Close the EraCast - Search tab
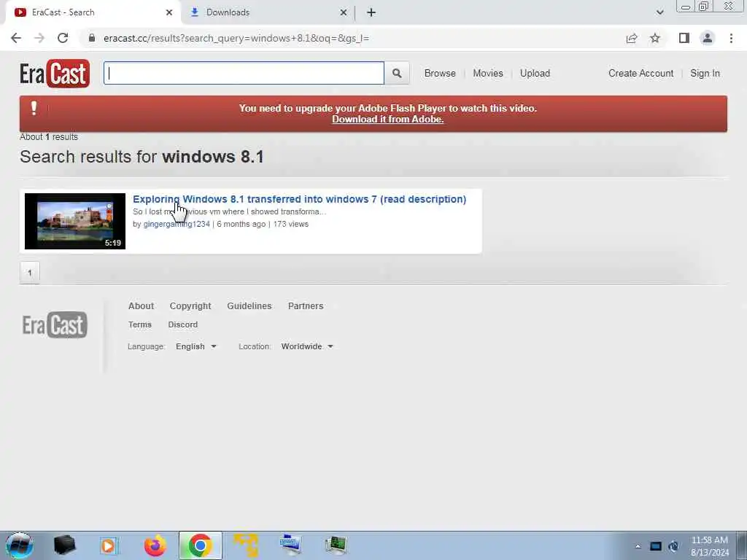747x560 pixels. coord(169,12)
